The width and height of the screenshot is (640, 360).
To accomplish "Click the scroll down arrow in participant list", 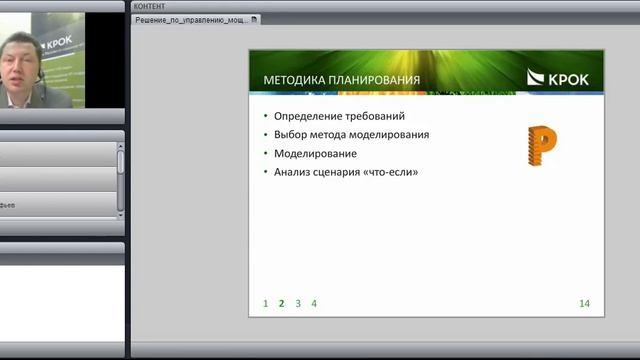I will tap(120, 215).
